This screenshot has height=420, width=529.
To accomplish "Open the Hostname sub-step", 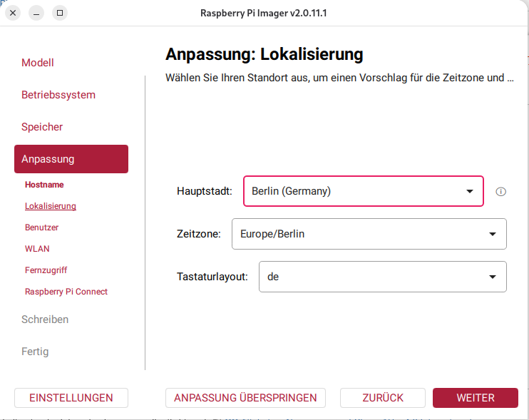I will click(44, 185).
